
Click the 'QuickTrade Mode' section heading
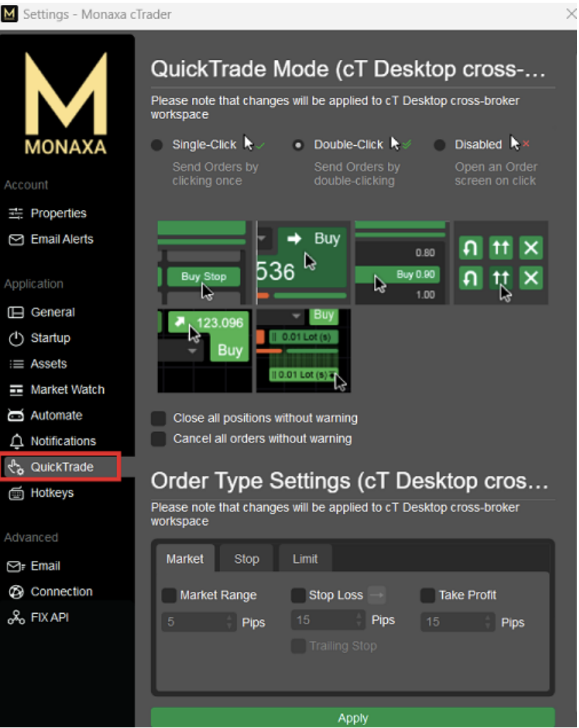pyautogui.click(x=348, y=69)
